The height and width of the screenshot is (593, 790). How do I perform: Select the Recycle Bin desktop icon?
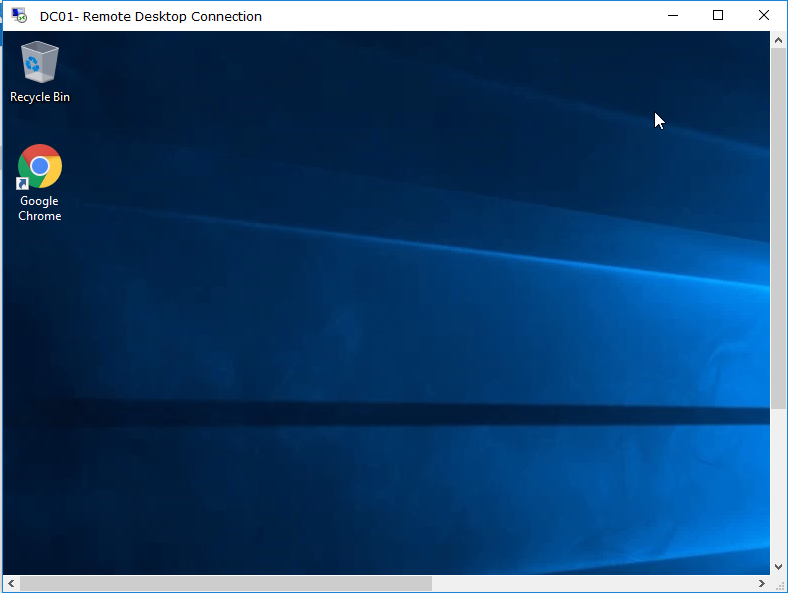[x=40, y=62]
